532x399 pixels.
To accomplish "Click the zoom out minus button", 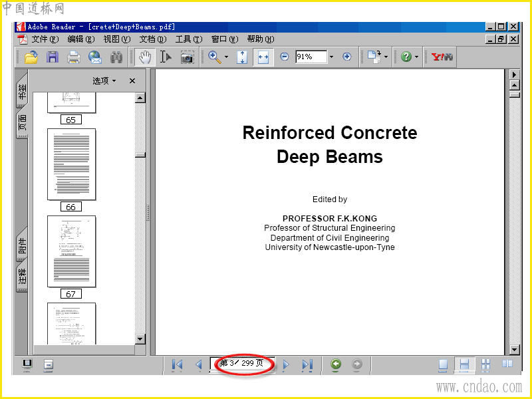I will pyautogui.click(x=285, y=57).
